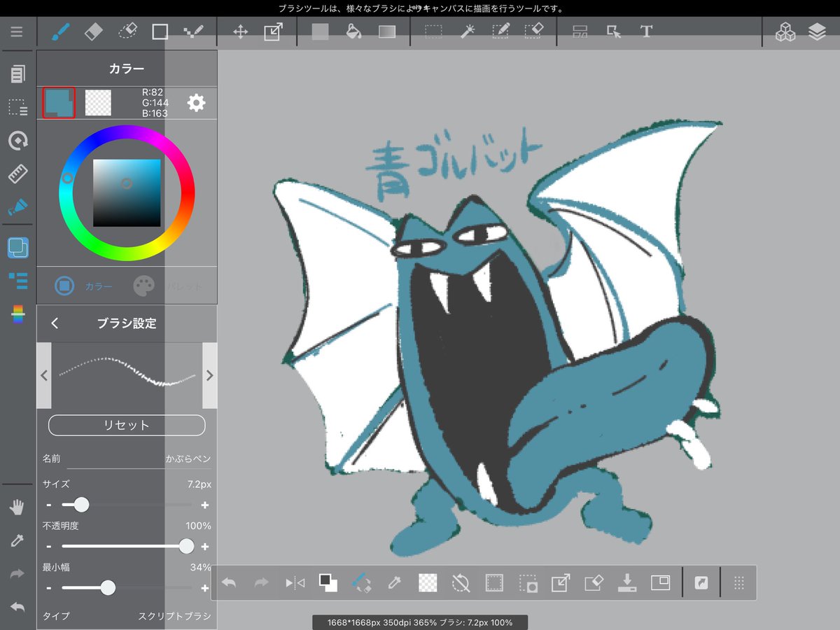Pick a shade in the saturation square
840x630 pixels.
(127, 193)
